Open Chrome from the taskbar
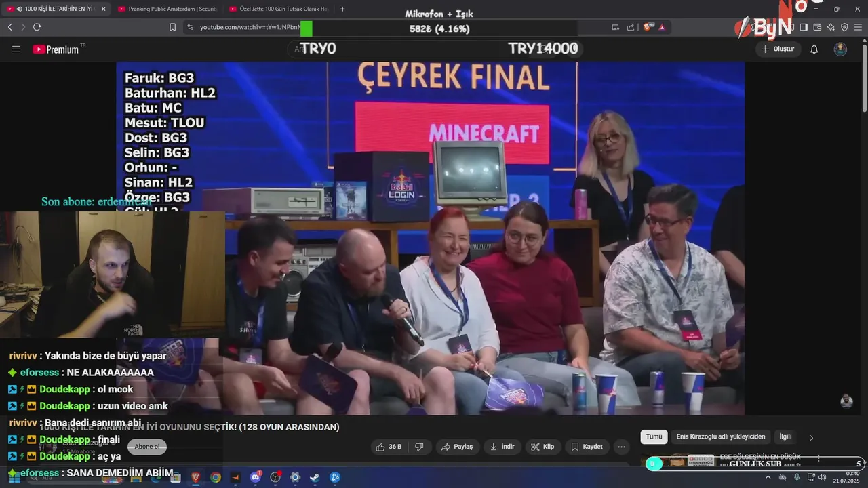868x488 pixels. [x=216, y=477]
